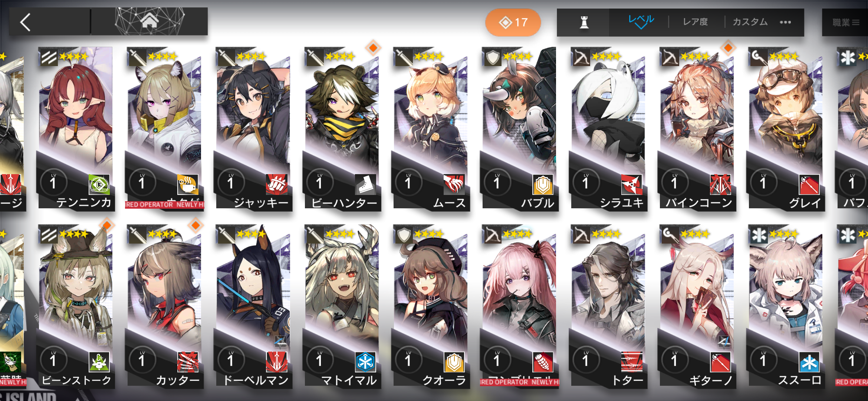Open the home base icon

coord(149,21)
